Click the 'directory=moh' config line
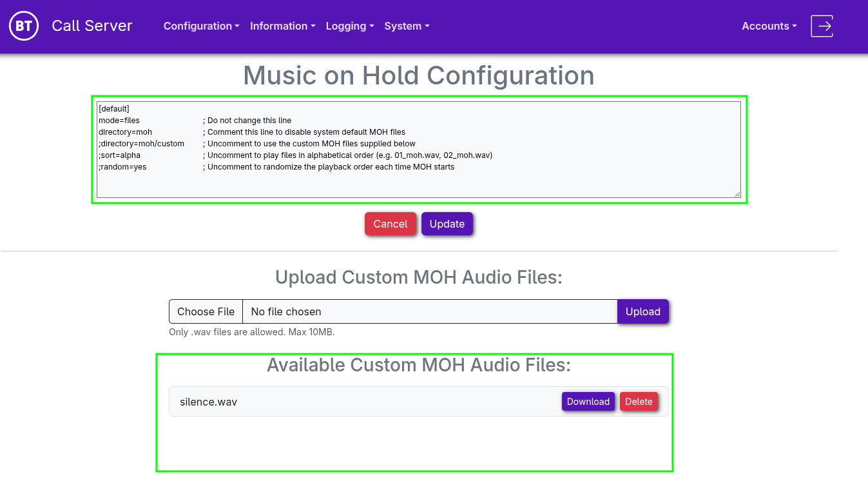The image size is (868, 481). click(125, 132)
